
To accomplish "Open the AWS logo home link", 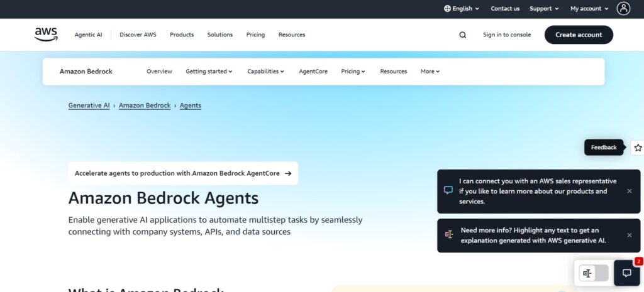I will [46, 35].
